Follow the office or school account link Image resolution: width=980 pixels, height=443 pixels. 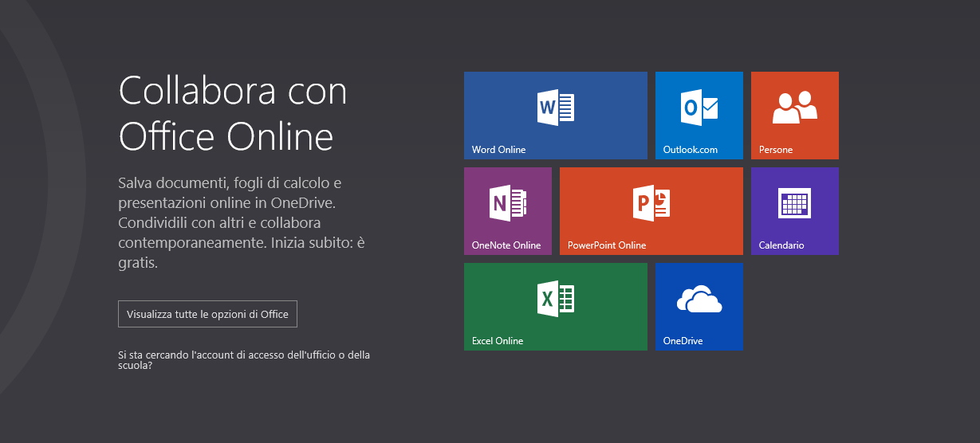tap(244, 361)
